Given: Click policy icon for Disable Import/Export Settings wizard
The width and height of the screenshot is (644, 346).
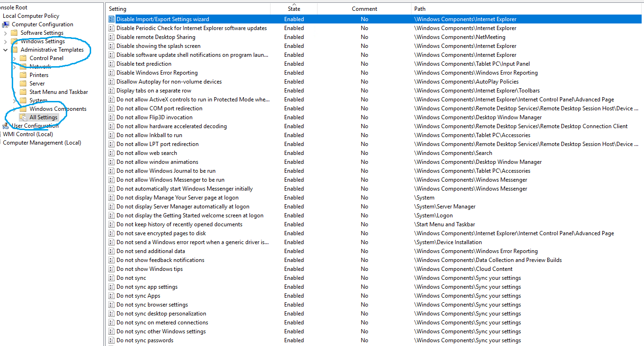Looking at the screenshot, I should pos(112,19).
